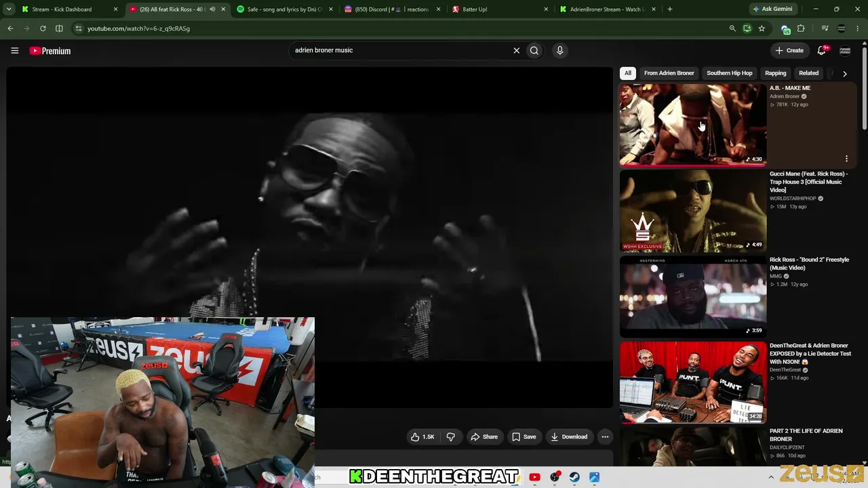Open options for A.B. - MAKE ME
This screenshot has height=488, width=868.
pos(846,159)
